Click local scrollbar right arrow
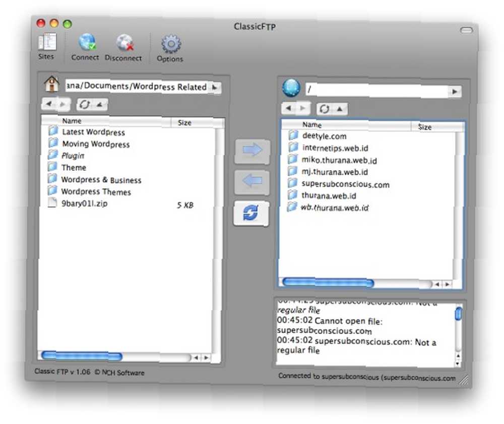This screenshot has height=424, width=504. click(206, 358)
